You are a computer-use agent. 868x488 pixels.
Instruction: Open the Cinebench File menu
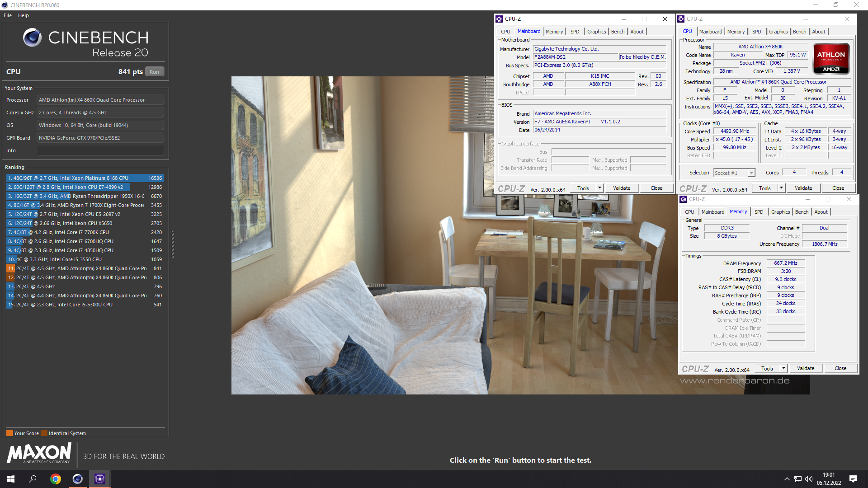click(8, 15)
